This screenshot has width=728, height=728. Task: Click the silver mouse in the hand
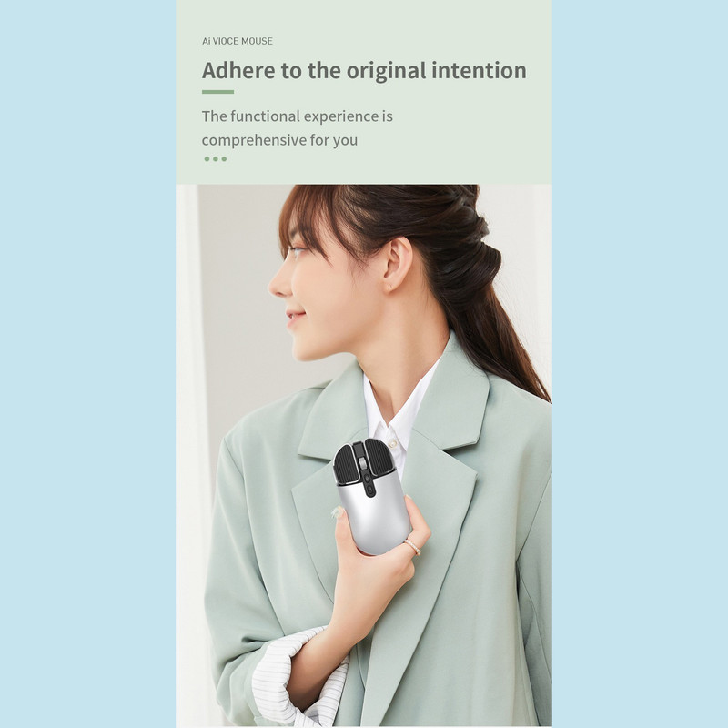tap(372, 496)
